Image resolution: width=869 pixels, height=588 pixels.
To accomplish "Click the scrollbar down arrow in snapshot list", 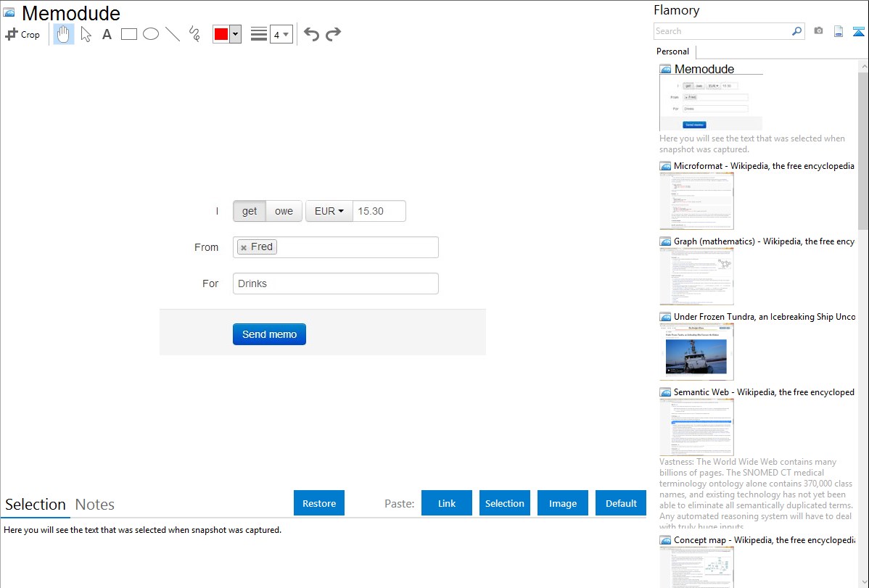I will [x=863, y=582].
